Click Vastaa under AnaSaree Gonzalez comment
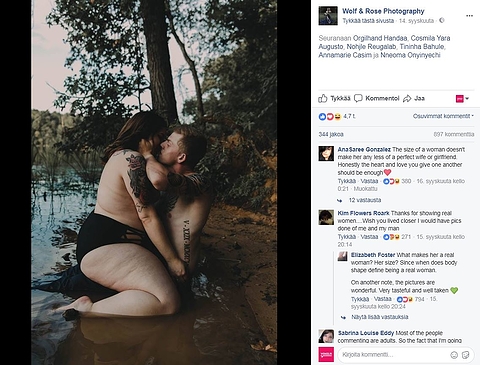The width and height of the screenshot is (480, 365). coord(369,181)
